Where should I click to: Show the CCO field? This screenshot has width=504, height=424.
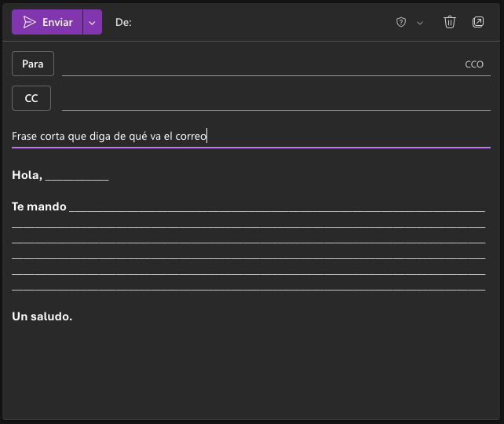point(474,64)
